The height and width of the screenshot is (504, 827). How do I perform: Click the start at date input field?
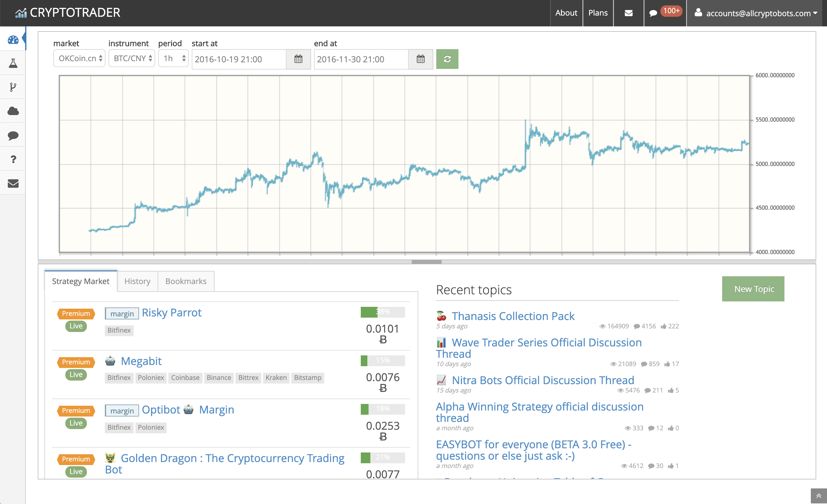(239, 59)
